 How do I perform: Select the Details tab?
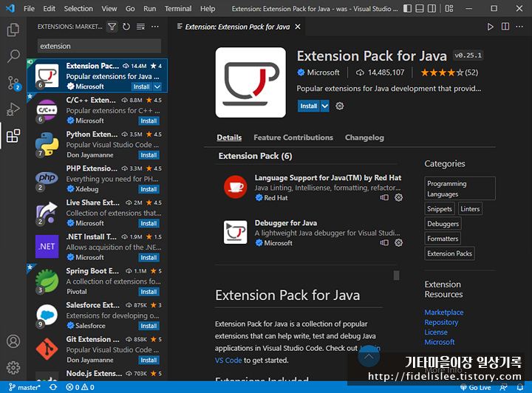click(229, 137)
